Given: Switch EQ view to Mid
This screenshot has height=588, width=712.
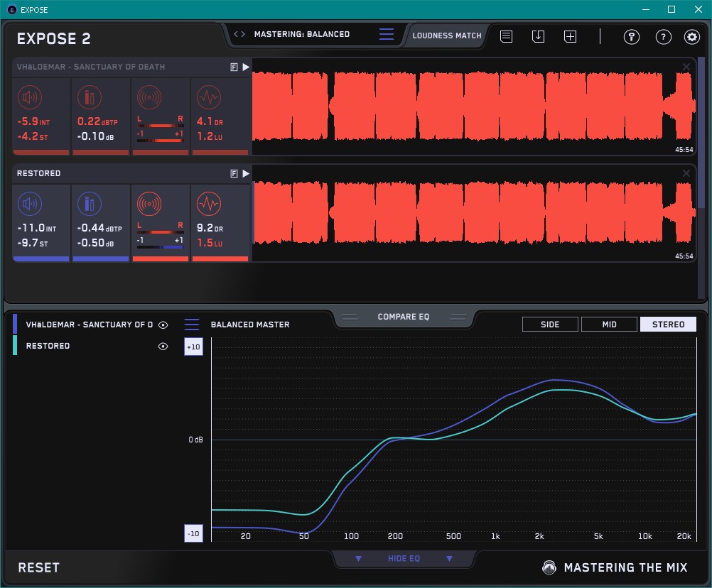Looking at the screenshot, I should (x=609, y=325).
